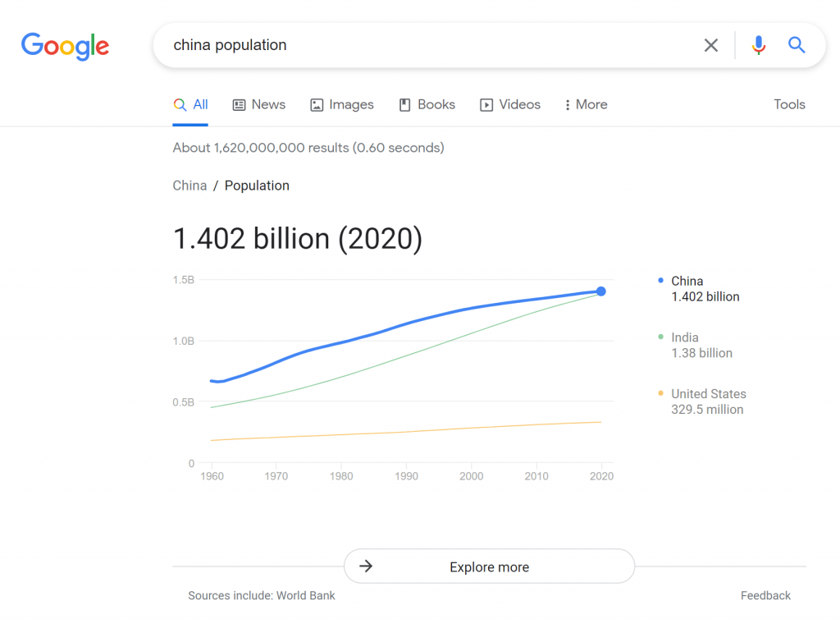The height and width of the screenshot is (619, 840).
Task: Start voice search with microphone icon
Action: pyautogui.click(x=758, y=45)
